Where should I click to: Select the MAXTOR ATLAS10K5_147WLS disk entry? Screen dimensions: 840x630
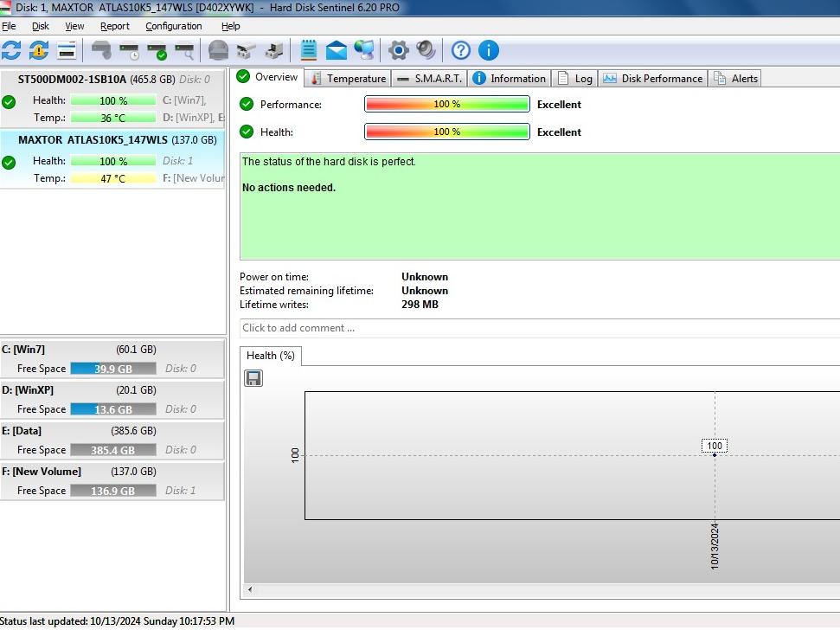tap(112, 159)
